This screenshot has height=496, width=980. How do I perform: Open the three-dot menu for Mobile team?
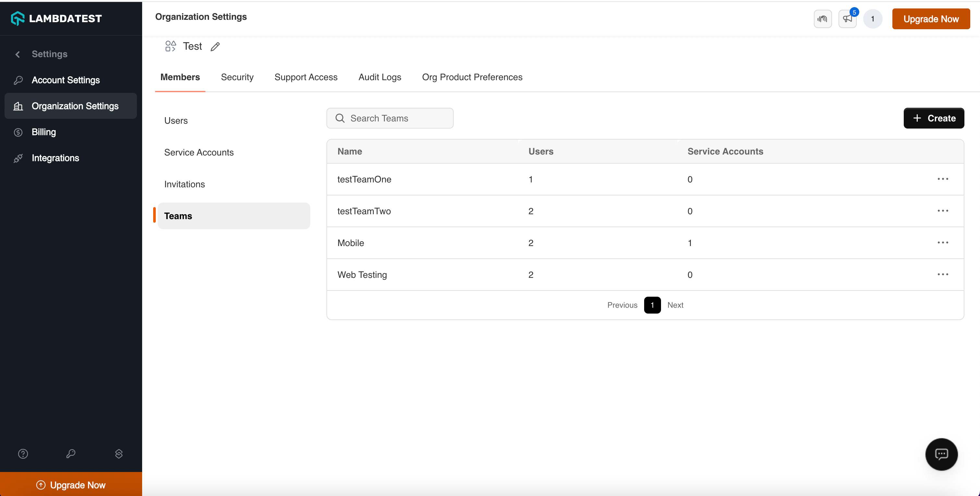tap(943, 242)
